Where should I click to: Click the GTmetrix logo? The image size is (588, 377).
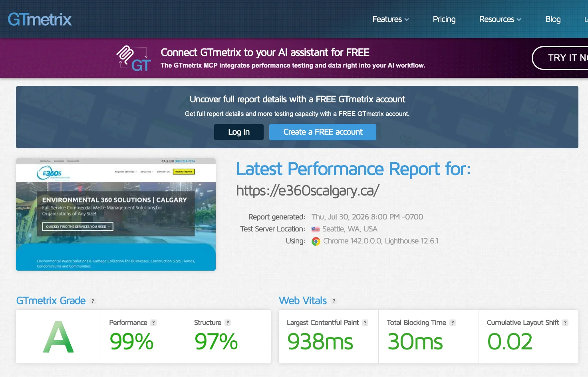(x=40, y=19)
